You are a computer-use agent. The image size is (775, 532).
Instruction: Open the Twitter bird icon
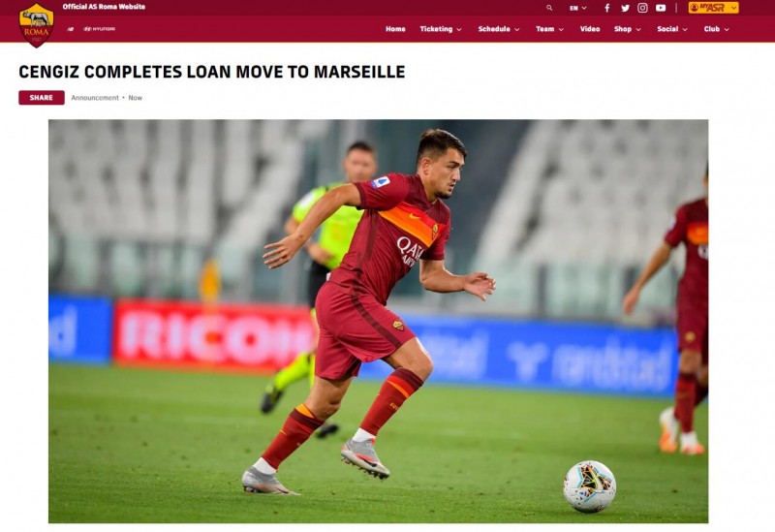click(625, 8)
